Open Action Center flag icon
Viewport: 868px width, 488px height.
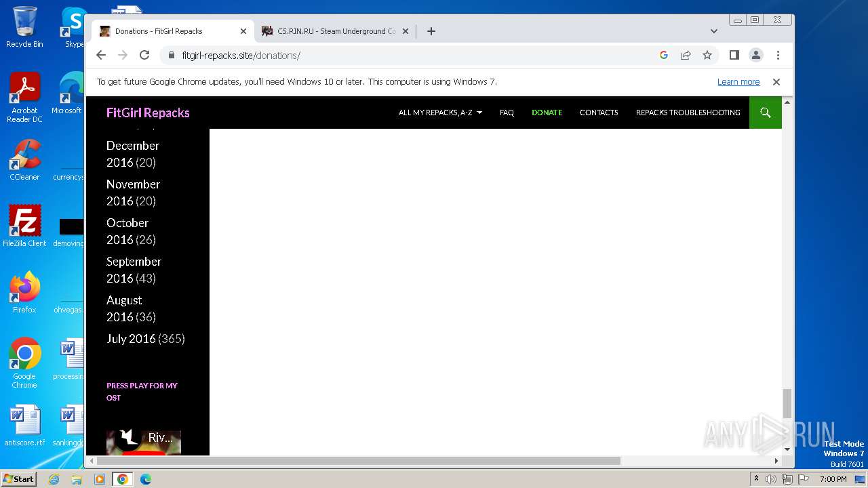pos(804,479)
